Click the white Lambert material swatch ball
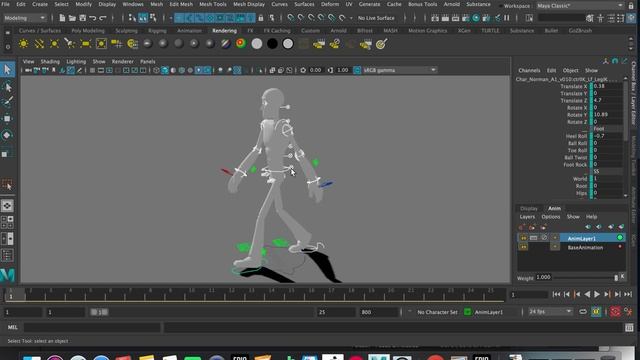 pos(257,44)
